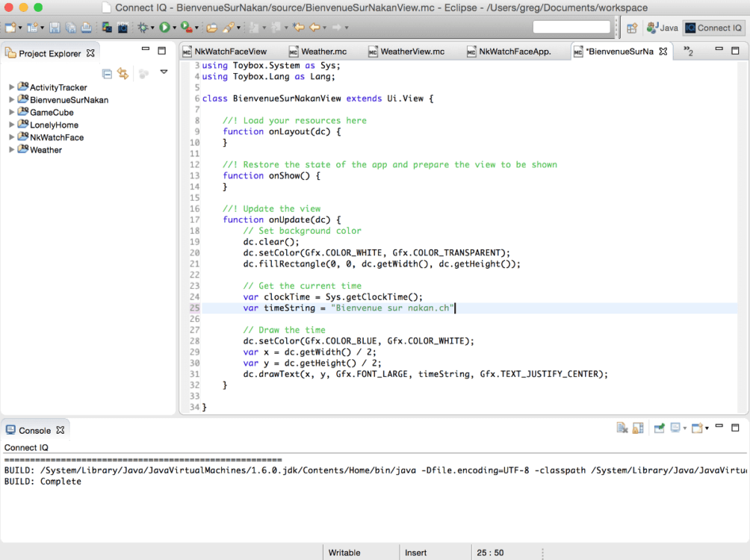Open the Project Explorer view menu arrow
750x560 pixels.
coord(164,72)
